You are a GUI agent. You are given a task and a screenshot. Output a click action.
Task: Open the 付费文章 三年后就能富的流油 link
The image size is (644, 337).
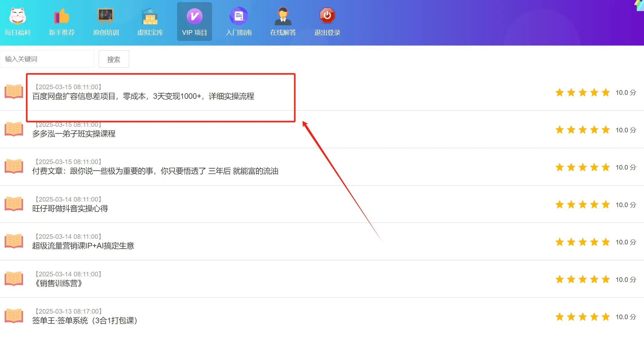point(155,171)
